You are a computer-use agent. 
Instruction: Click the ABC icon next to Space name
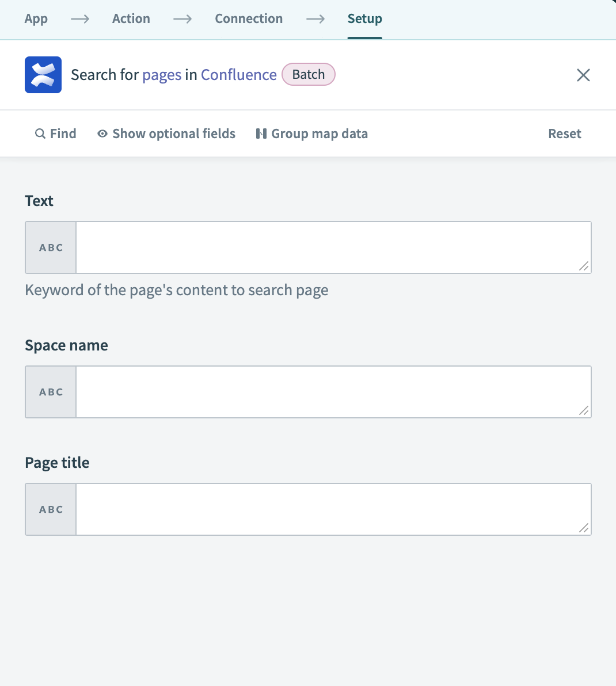(50, 391)
